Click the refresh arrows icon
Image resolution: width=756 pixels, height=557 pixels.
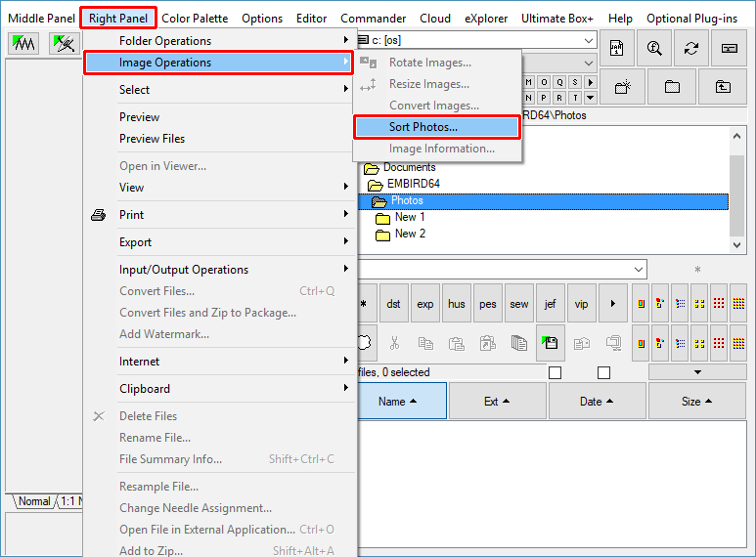pos(691,47)
